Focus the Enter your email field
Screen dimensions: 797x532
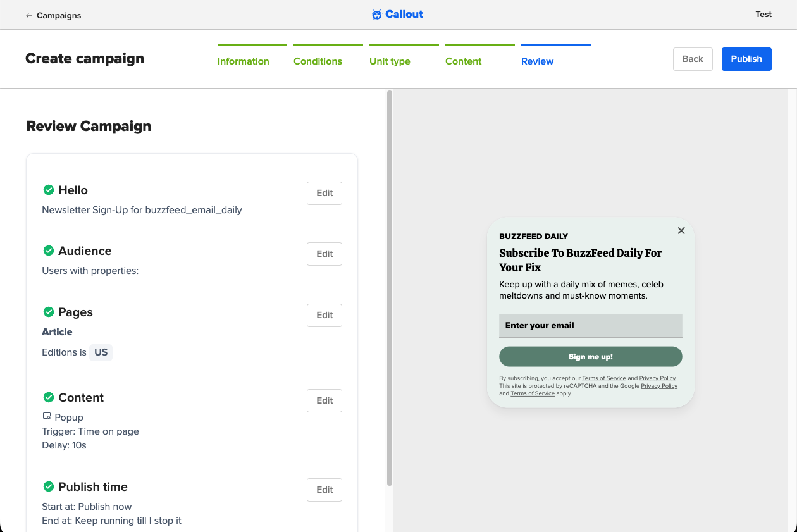[591, 326]
